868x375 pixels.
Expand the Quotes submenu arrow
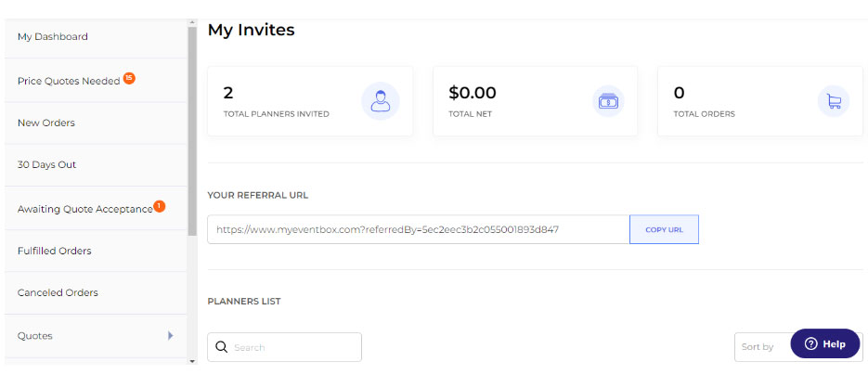tap(171, 336)
